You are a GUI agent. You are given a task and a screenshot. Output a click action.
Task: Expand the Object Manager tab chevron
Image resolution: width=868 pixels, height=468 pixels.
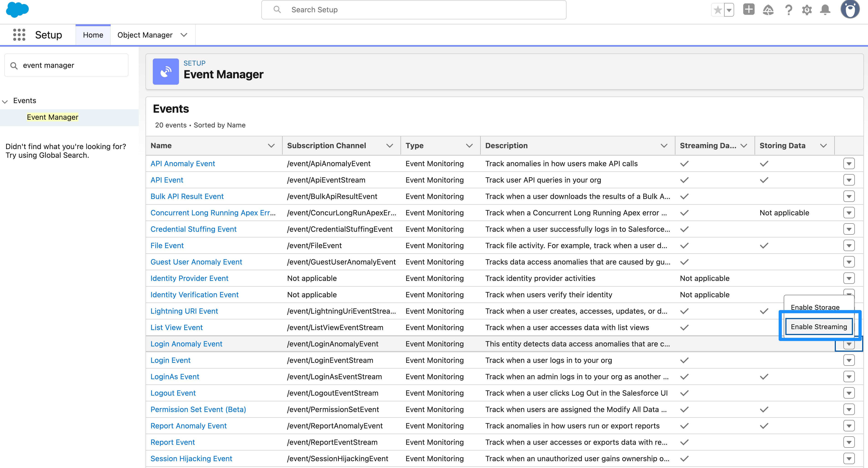click(x=184, y=35)
